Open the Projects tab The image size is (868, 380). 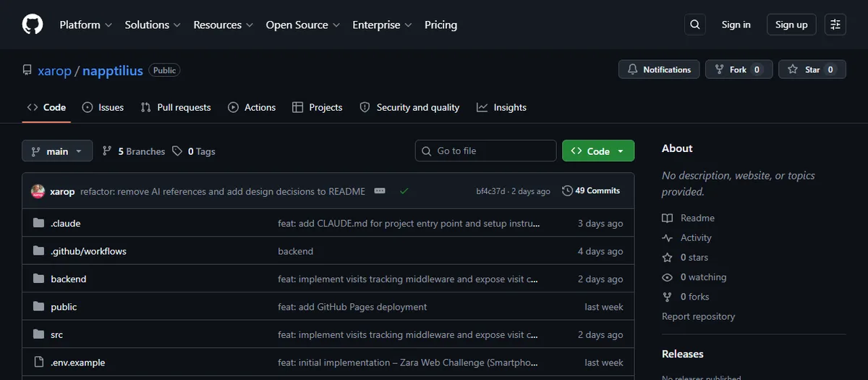(x=317, y=107)
